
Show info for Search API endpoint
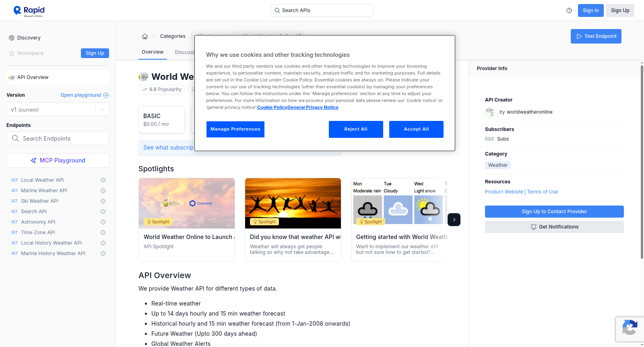(103, 212)
